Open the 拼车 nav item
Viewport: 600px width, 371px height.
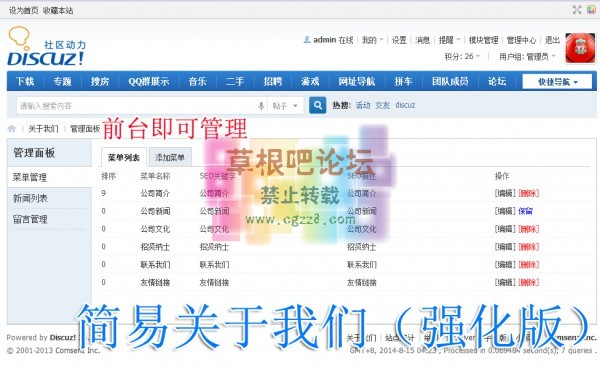pyautogui.click(x=403, y=81)
